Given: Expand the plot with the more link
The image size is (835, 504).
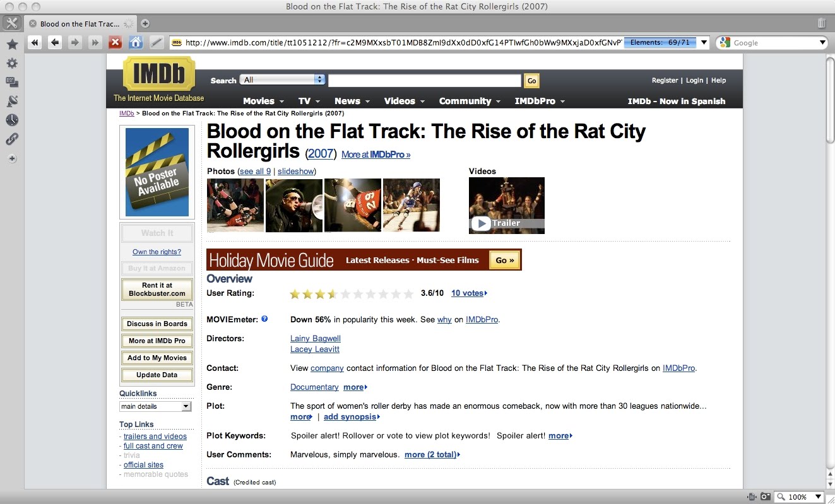Looking at the screenshot, I should click(302, 417).
